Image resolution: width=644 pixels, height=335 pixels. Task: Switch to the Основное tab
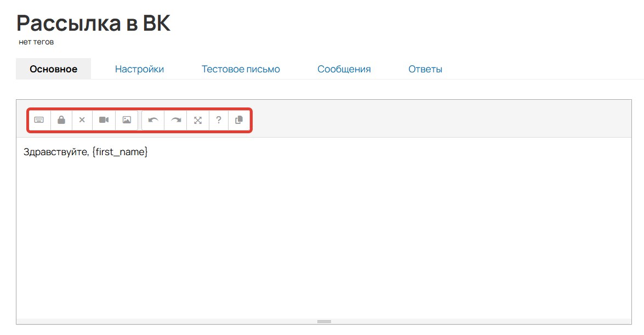(53, 69)
